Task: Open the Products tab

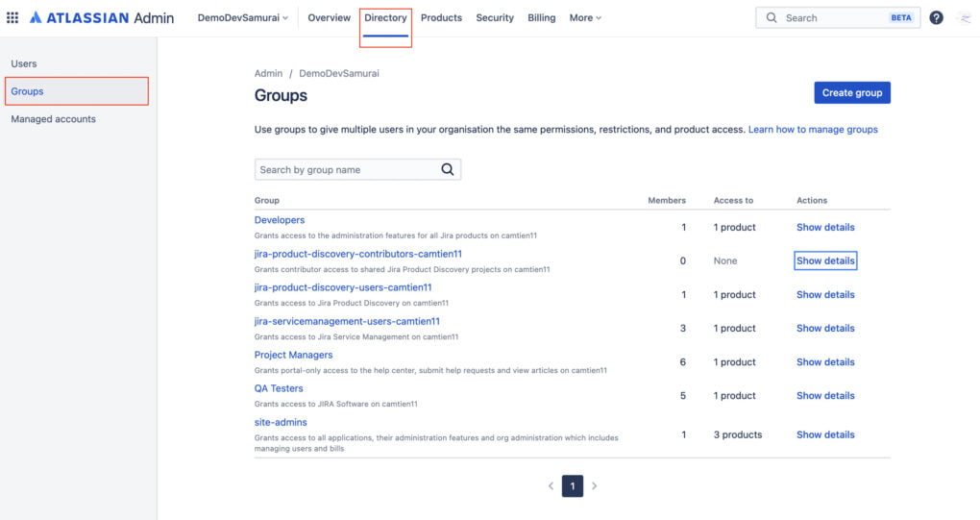Action: (x=441, y=17)
